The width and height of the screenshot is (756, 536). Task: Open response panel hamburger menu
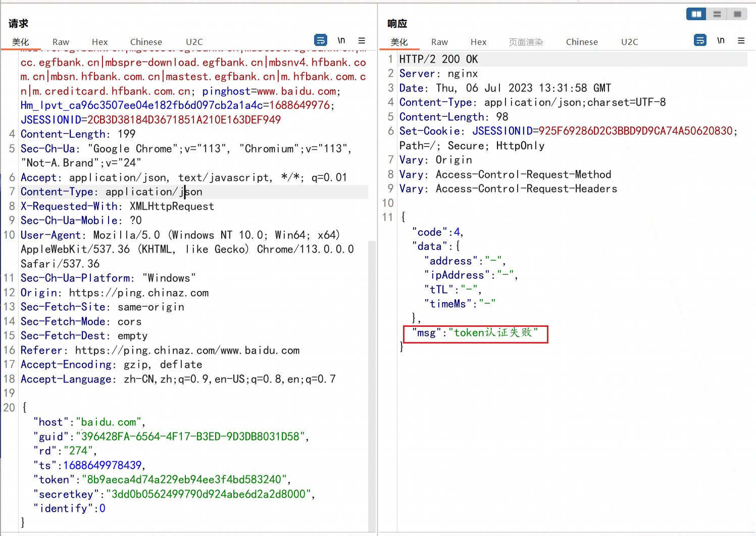(x=741, y=40)
